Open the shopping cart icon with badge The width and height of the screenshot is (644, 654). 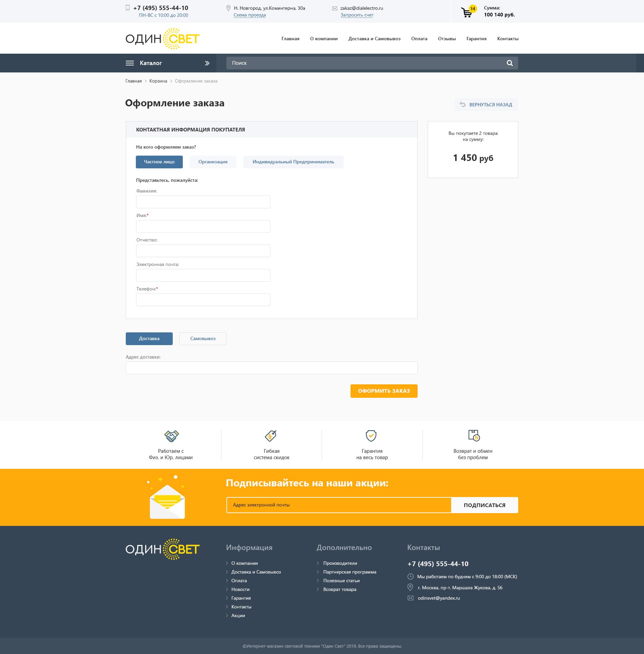click(x=469, y=11)
